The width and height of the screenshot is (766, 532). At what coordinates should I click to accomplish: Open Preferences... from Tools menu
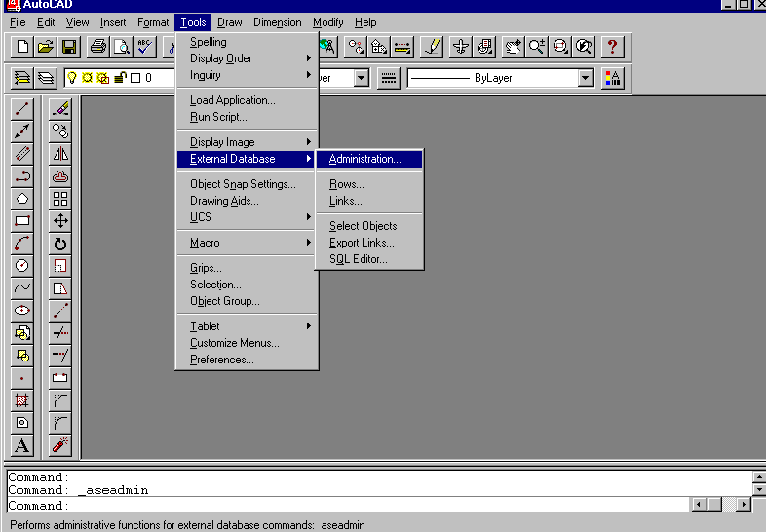coord(248,360)
